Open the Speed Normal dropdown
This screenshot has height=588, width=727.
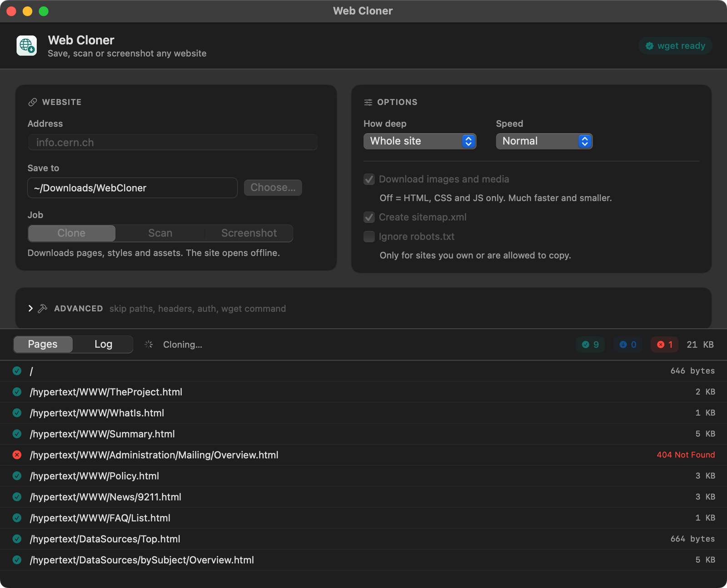544,141
